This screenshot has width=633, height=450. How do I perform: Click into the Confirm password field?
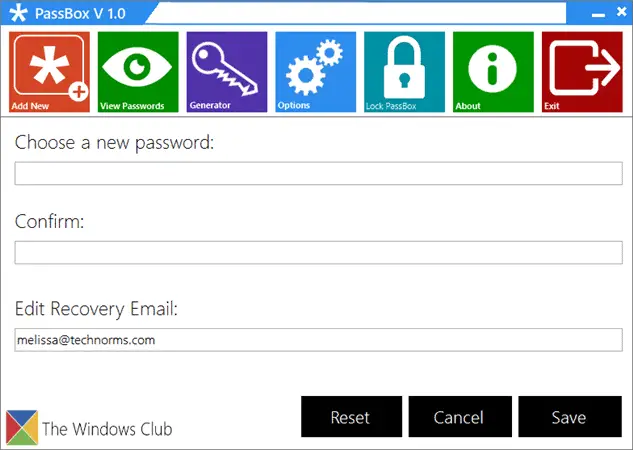[319, 253]
